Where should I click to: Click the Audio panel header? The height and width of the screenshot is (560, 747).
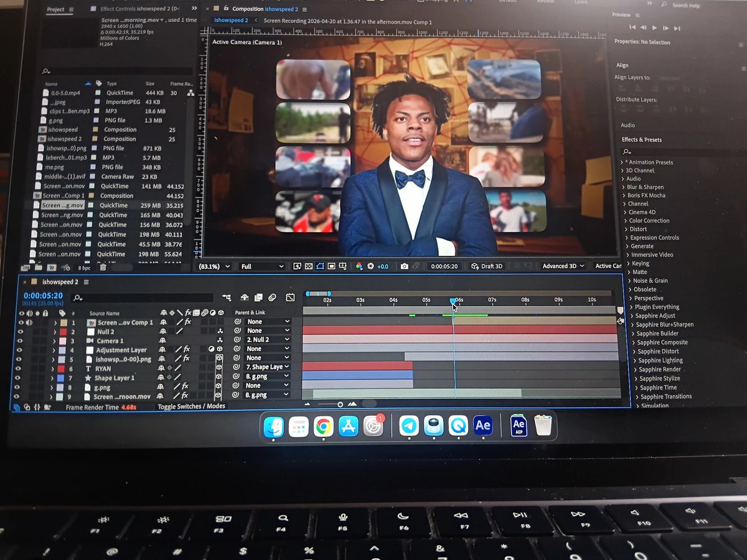pos(627,126)
